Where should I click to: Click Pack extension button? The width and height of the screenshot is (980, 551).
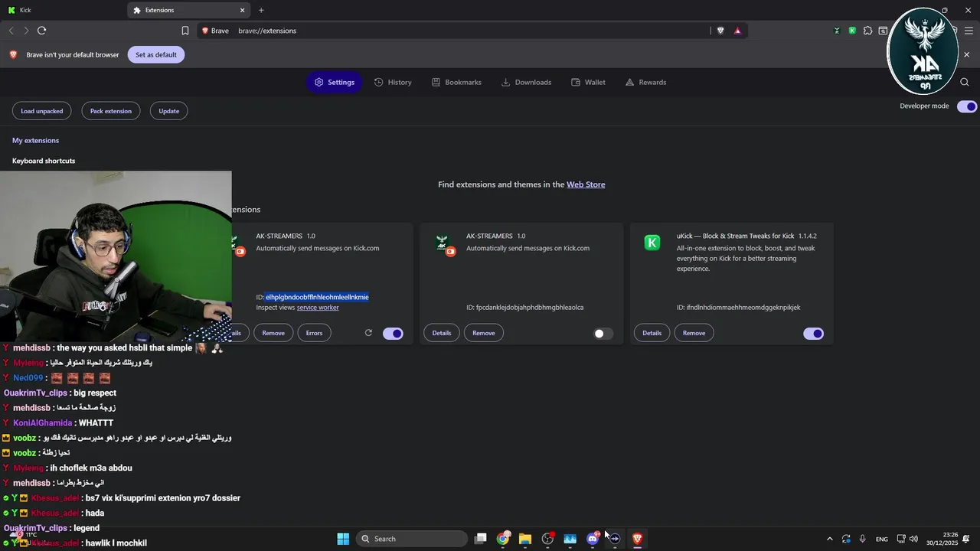111,111
